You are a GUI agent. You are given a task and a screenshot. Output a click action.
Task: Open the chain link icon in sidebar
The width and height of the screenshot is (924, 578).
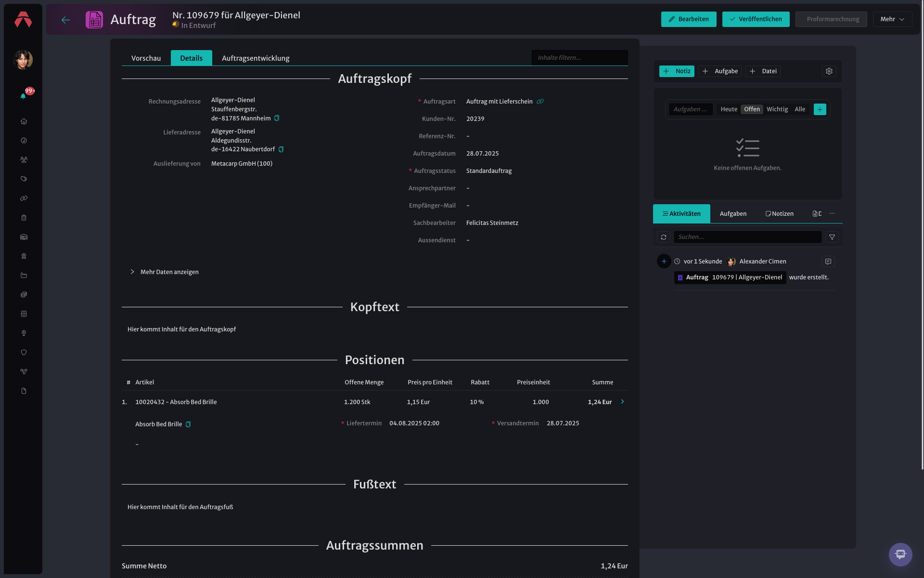coord(24,198)
